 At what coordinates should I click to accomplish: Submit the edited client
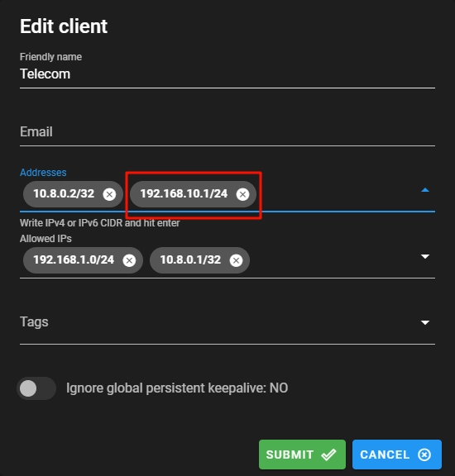click(302, 455)
